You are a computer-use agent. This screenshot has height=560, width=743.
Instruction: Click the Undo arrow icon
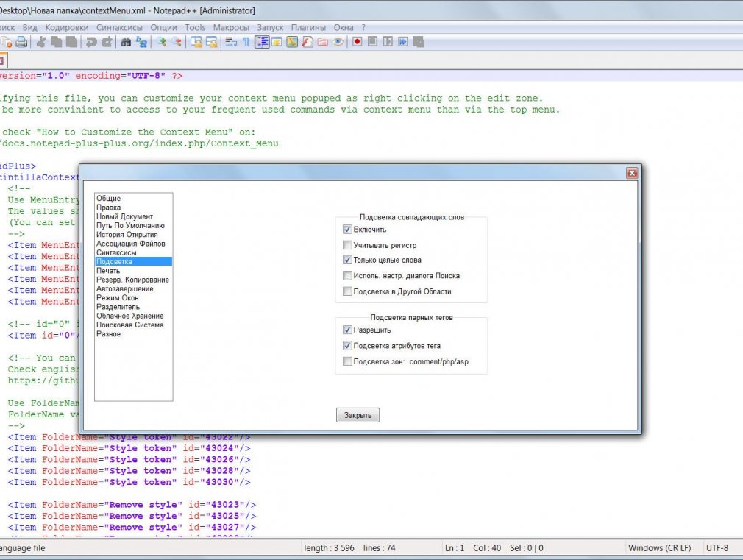point(91,42)
